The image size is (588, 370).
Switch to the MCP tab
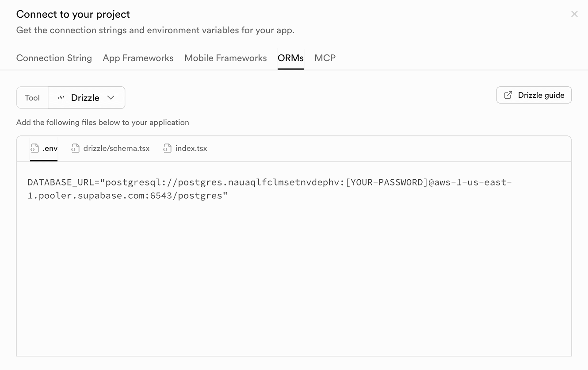[x=325, y=58]
